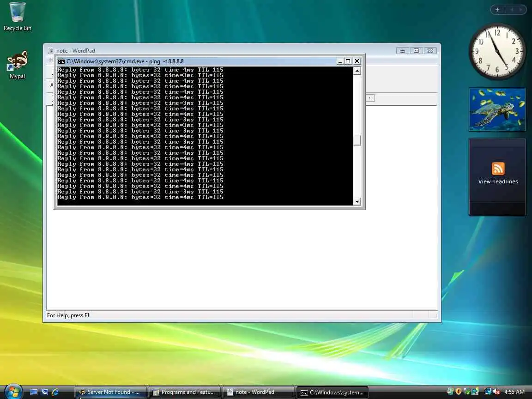The height and width of the screenshot is (399, 532).
Task: Maximize the cmd.exe ping window
Action: 348,61
